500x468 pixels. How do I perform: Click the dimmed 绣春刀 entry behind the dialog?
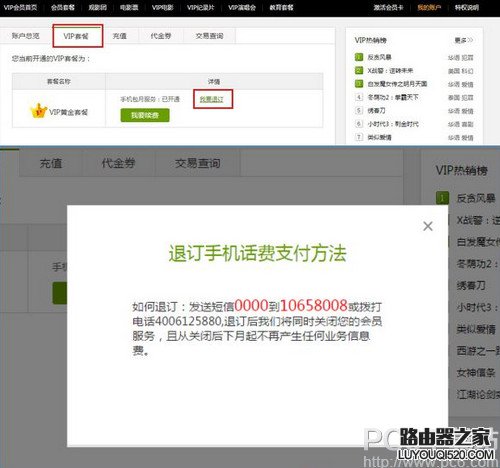pyautogui.click(x=471, y=286)
